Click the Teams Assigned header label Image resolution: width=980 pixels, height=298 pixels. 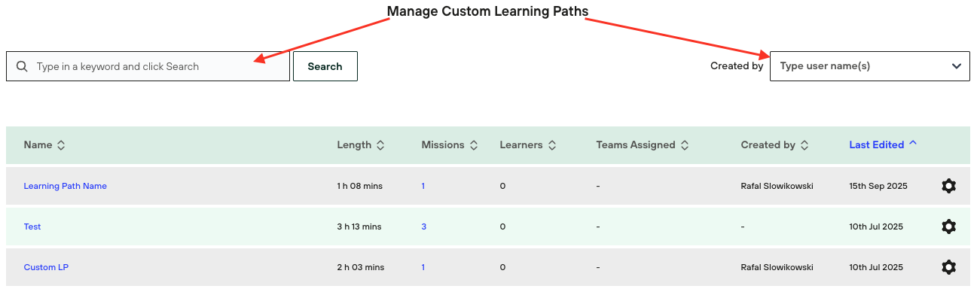tap(636, 145)
